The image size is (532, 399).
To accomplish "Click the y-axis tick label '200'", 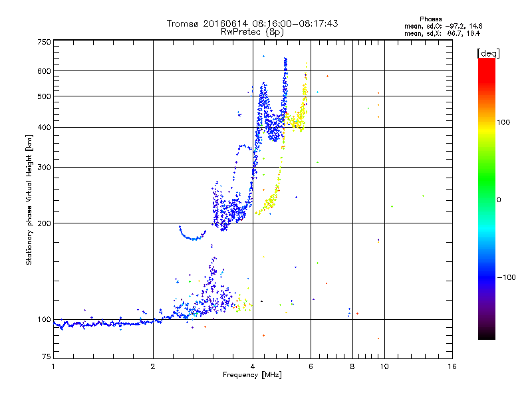I will tap(44, 223).
